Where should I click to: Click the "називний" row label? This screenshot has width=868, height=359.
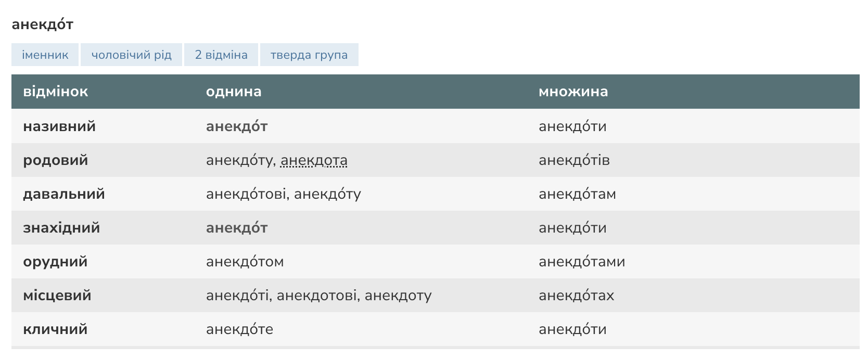59,126
